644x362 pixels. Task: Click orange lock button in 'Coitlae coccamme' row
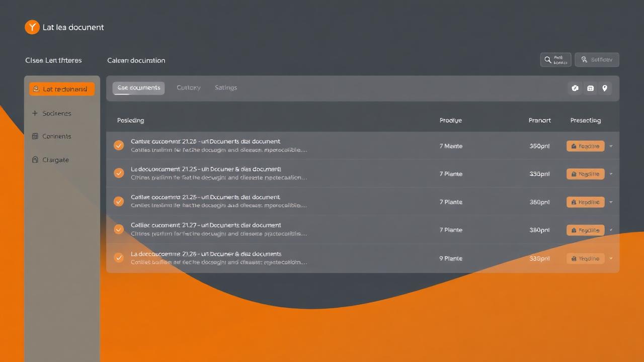point(585,202)
